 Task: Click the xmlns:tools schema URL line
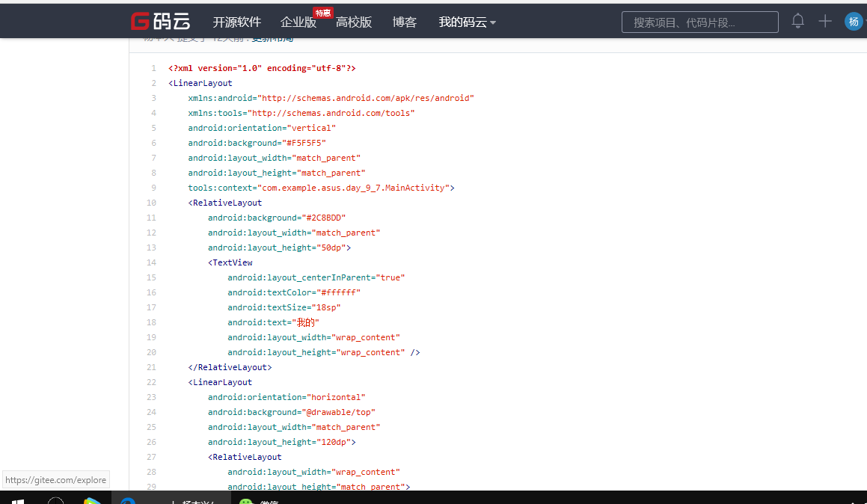[x=301, y=113]
